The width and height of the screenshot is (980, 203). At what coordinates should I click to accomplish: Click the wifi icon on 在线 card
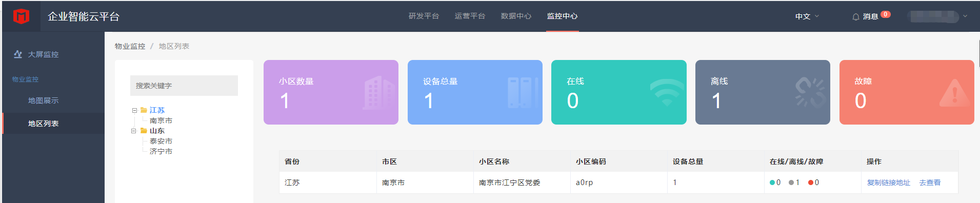(x=667, y=92)
